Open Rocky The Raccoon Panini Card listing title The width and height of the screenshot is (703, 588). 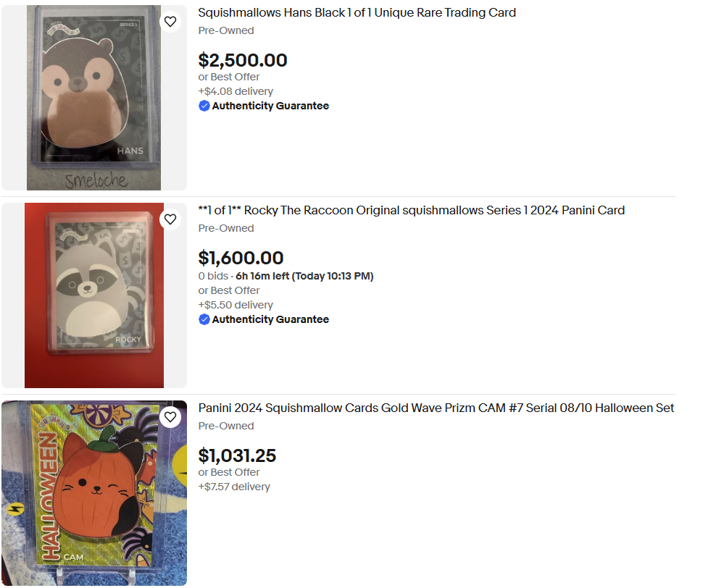pyautogui.click(x=411, y=211)
